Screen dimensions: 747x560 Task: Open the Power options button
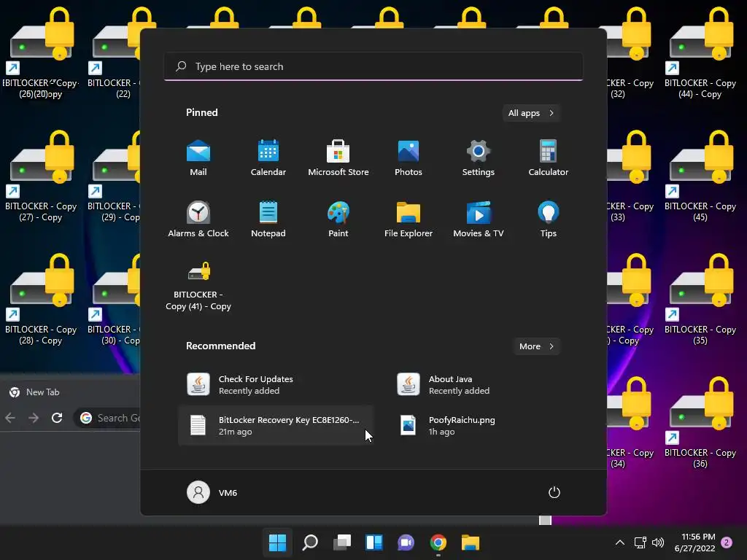pos(554,492)
